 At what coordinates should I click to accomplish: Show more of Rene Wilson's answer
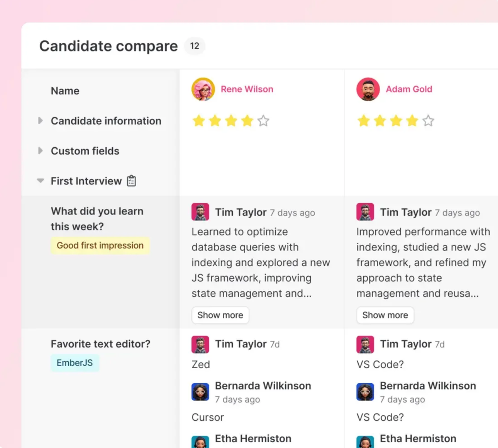(220, 315)
